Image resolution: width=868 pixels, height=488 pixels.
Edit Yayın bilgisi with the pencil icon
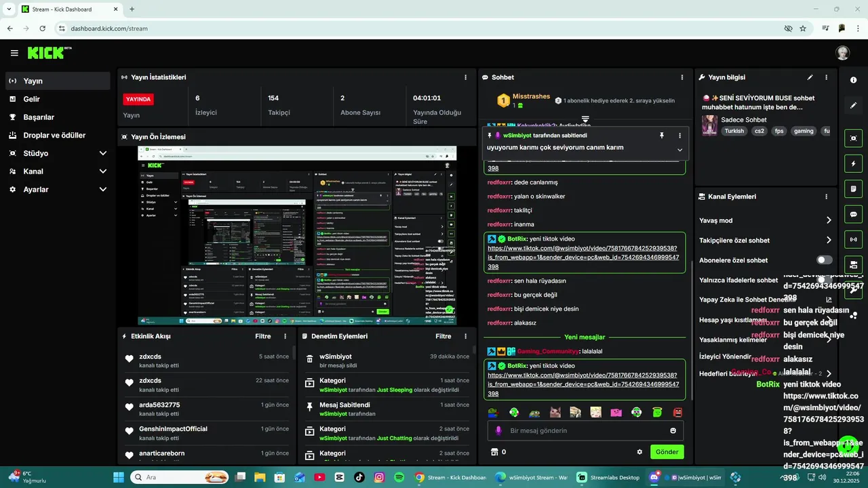pyautogui.click(x=810, y=77)
